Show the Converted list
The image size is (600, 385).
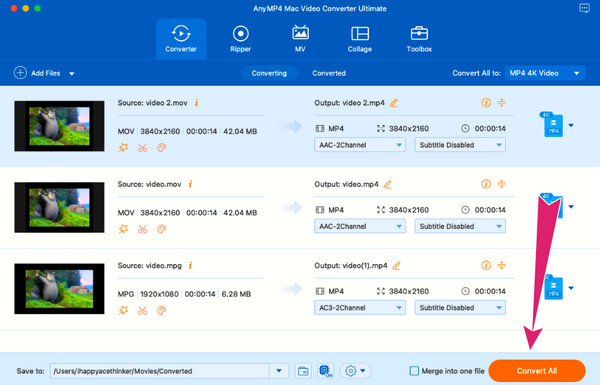click(x=329, y=73)
